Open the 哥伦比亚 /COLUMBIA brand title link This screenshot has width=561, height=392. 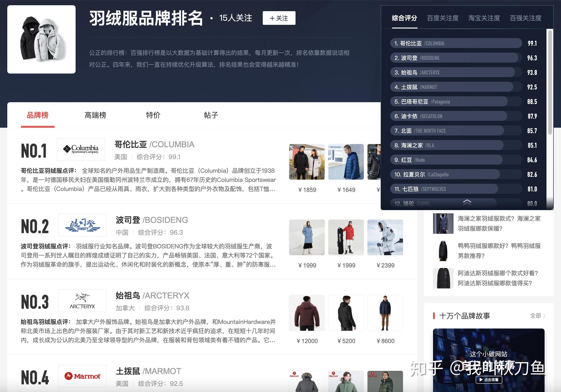[154, 144]
